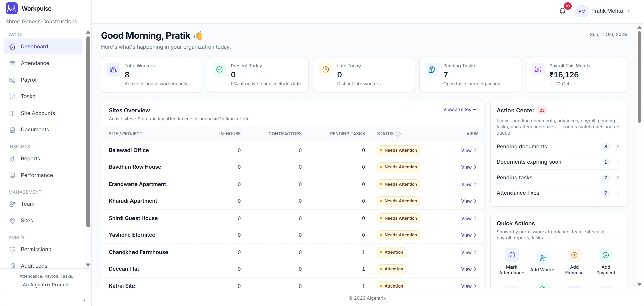
Task: Click the Workpulse logo icon
Action: tap(12, 9)
